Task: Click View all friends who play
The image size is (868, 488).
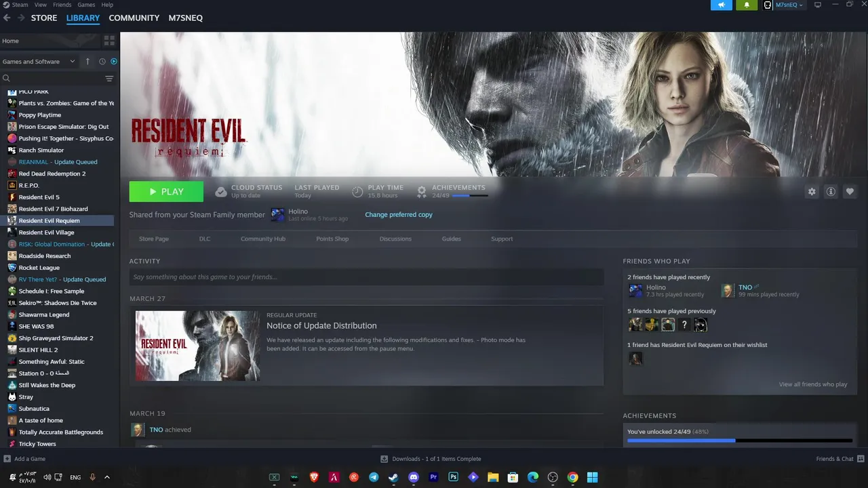Action: click(813, 384)
